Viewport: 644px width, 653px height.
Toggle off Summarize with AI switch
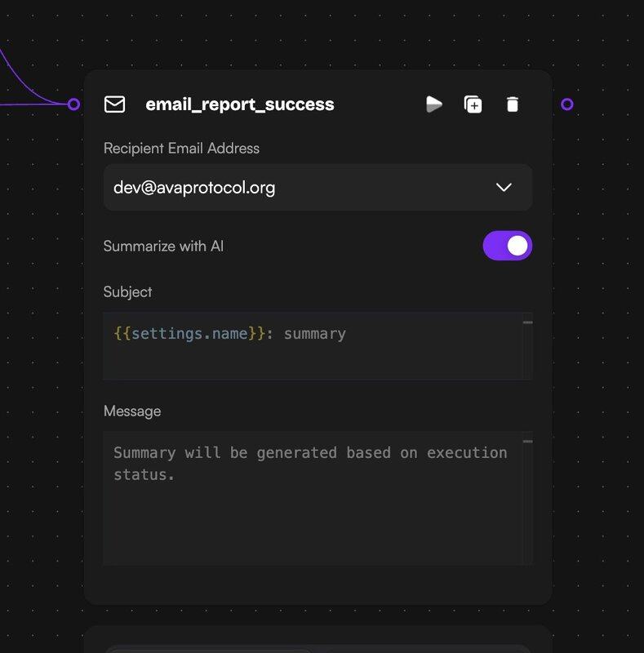(507, 246)
